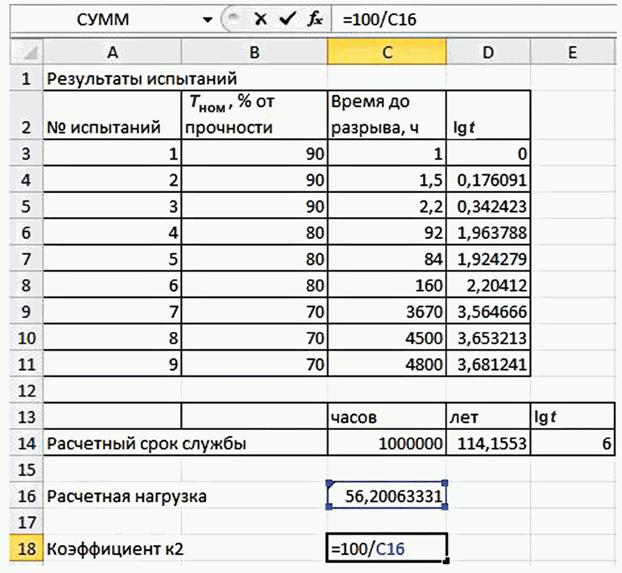This screenshot has height=573, width=622.
Task: Select the Расчетная нагрузка label cell
Action: pyautogui.click(x=110, y=494)
